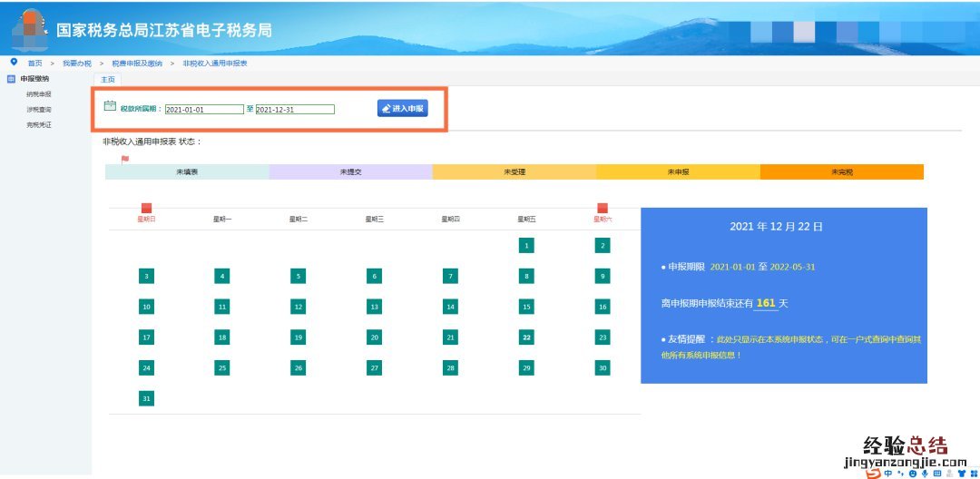Viewport: 980px width, 479px height.
Task: Open the soft keyboard icon in IME bar
Action: tap(937, 473)
